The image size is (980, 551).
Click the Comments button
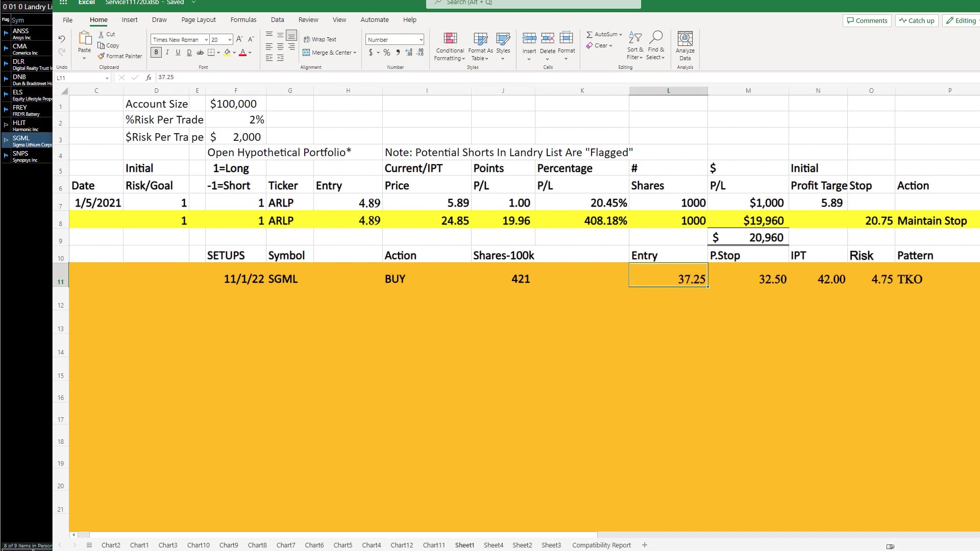coord(867,20)
